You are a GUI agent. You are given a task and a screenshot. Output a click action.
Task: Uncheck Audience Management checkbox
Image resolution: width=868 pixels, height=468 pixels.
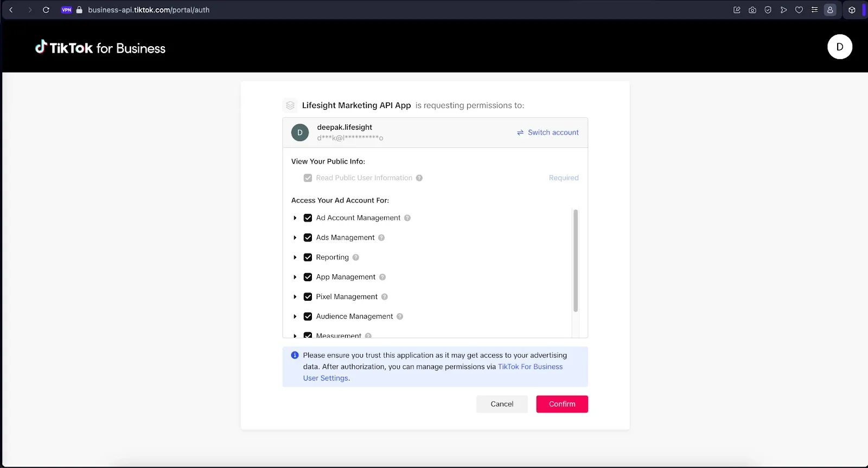[308, 317]
